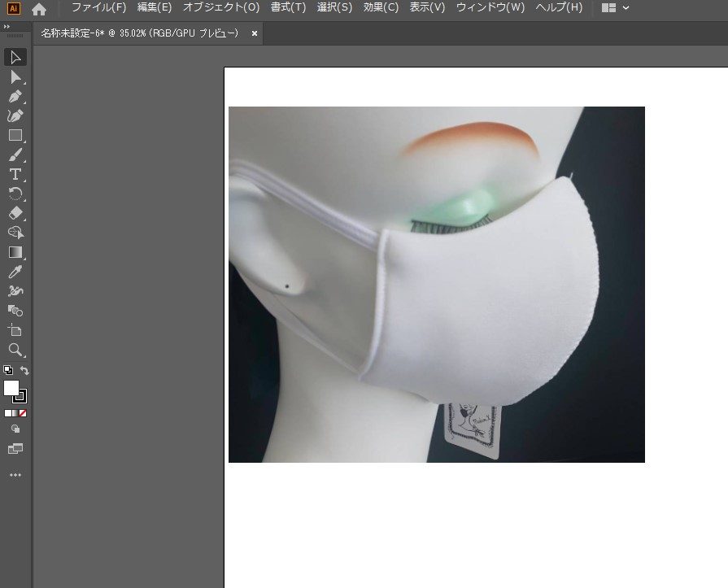Swap fill and stroke colors

(24, 370)
